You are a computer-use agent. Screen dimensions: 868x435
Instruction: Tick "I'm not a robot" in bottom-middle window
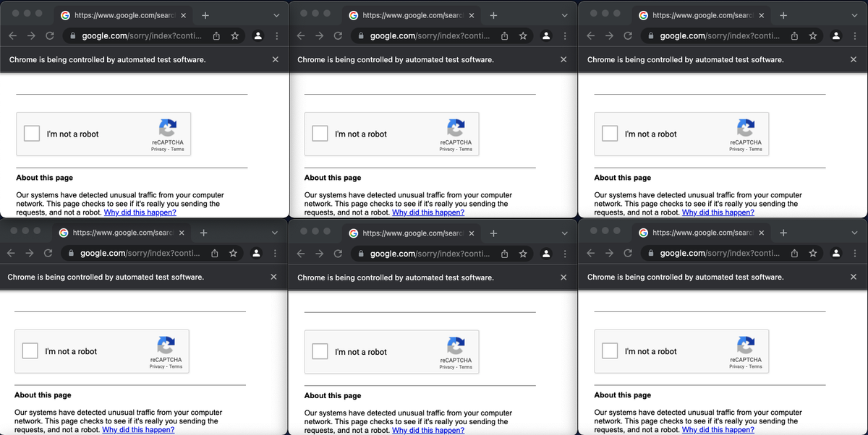pyautogui.click(x=320, y=352)
